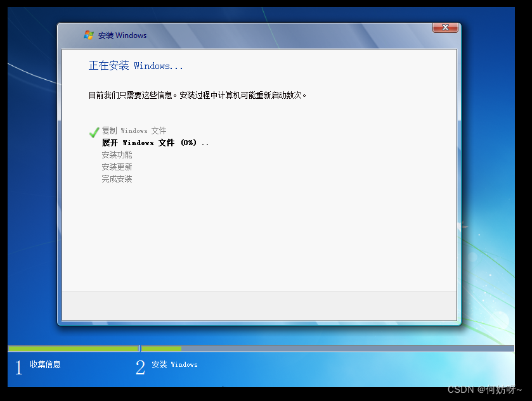
Task: Click the phase one progress bar above 收集信息
Action: tap(74, 348)
